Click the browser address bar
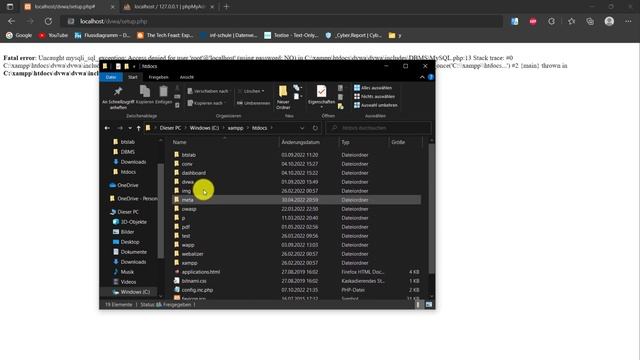The width and height of the screenshot is (640, 360). pos(282,21)
